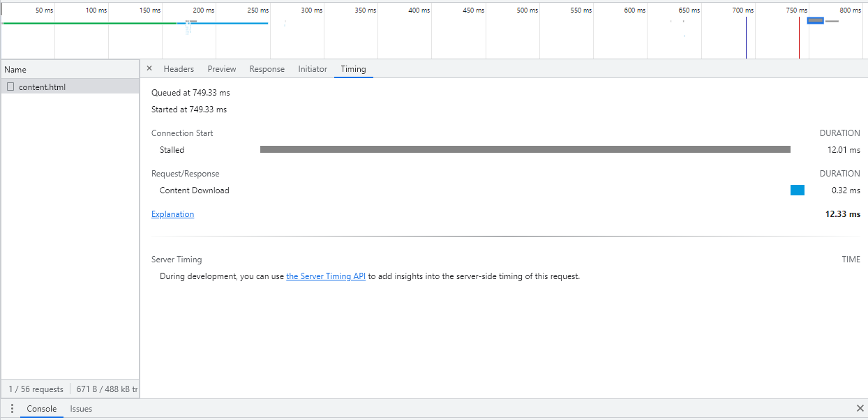Click the Explanation link

point(172,213)
